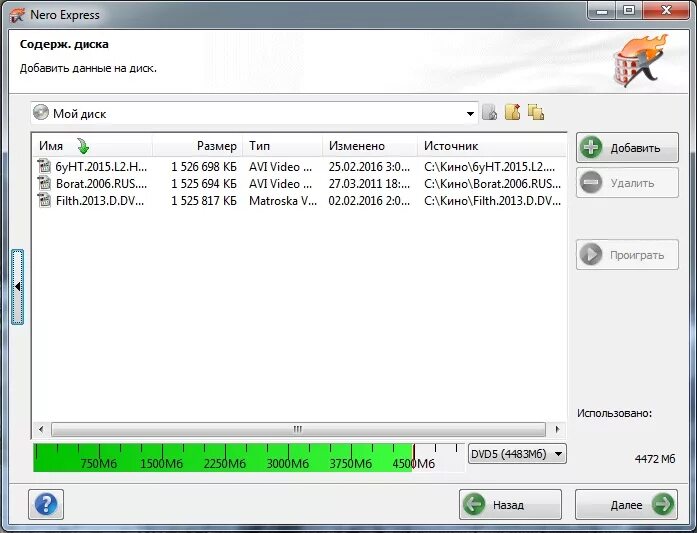697x533 pixels.
Task: Go back with the Назад button
Action: click(510, 505)
